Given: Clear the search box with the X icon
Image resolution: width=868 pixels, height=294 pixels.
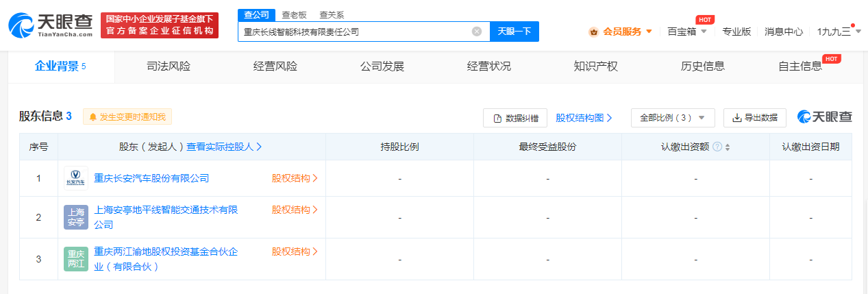Looking at the screenshot, I should click(477, 32).
